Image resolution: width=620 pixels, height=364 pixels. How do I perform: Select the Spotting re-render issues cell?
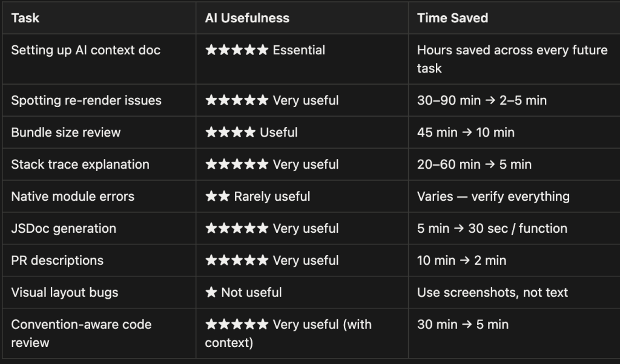click(87, 100)
